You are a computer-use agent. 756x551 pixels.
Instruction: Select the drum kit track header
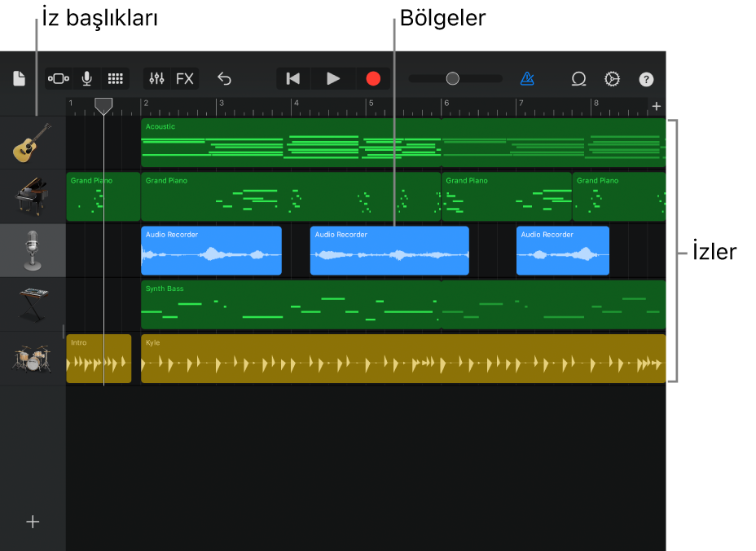[33, 359]
